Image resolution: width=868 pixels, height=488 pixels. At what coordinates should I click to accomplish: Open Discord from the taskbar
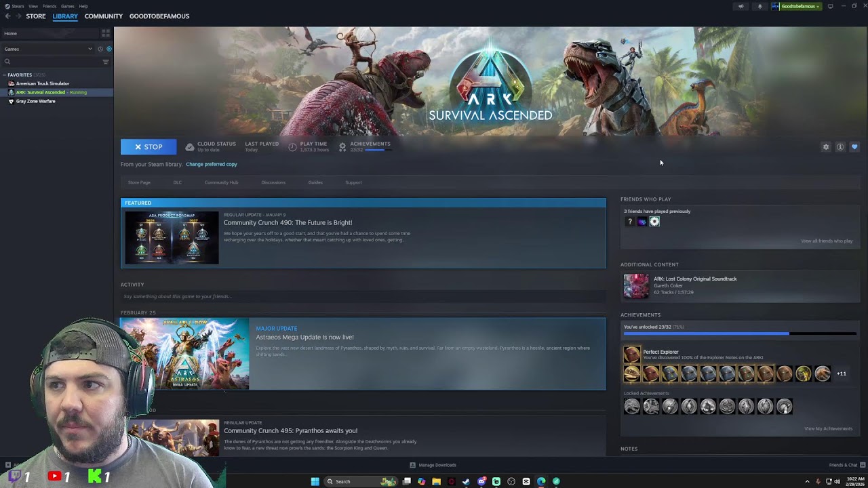481,481
